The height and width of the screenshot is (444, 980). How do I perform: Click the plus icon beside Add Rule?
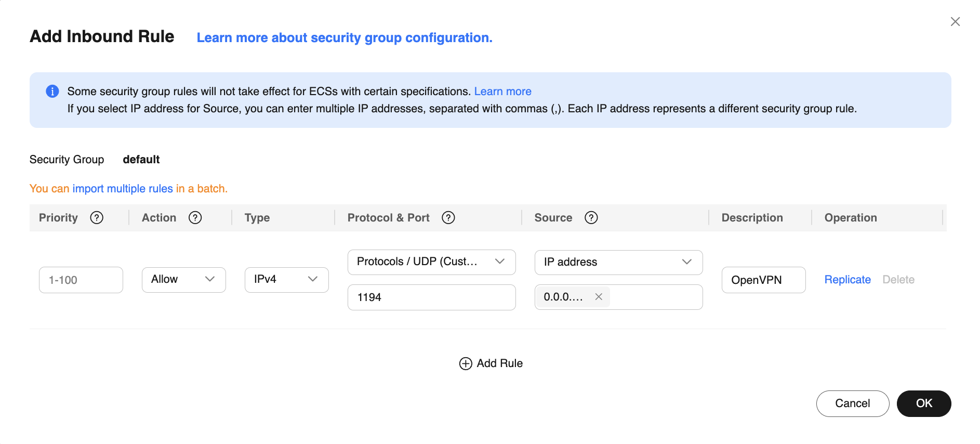click(x=466, y=363)
